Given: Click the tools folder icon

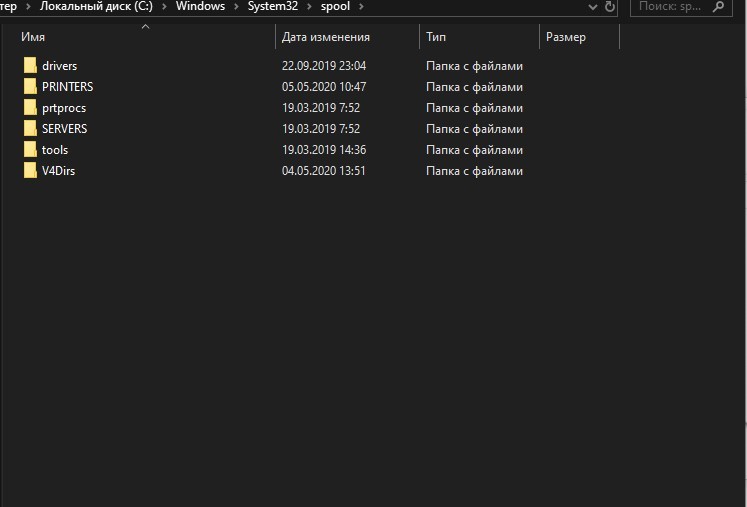Looking at the screenshot, I should (x=30, y=150).
